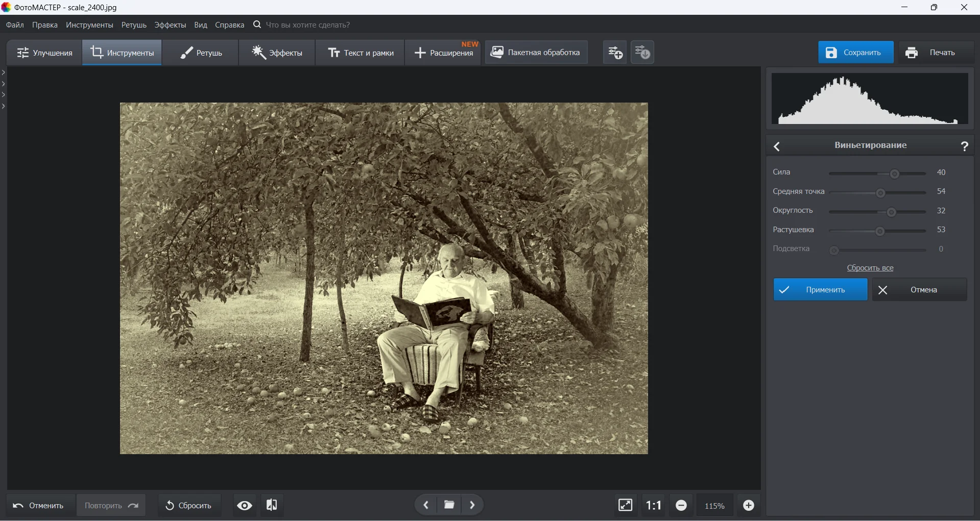980x521 pixels.
Task: Adjust the Округлость slider
Action: [x=892, y=212]
